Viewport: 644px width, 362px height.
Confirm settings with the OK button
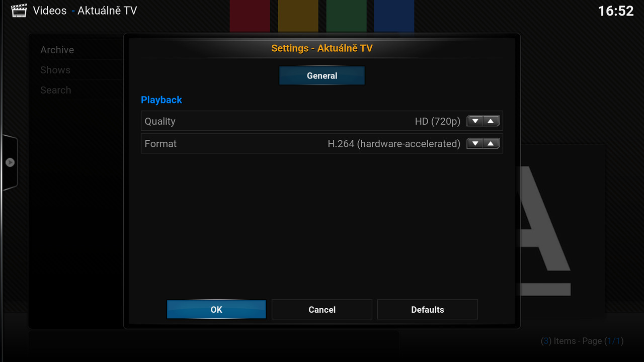216,310
